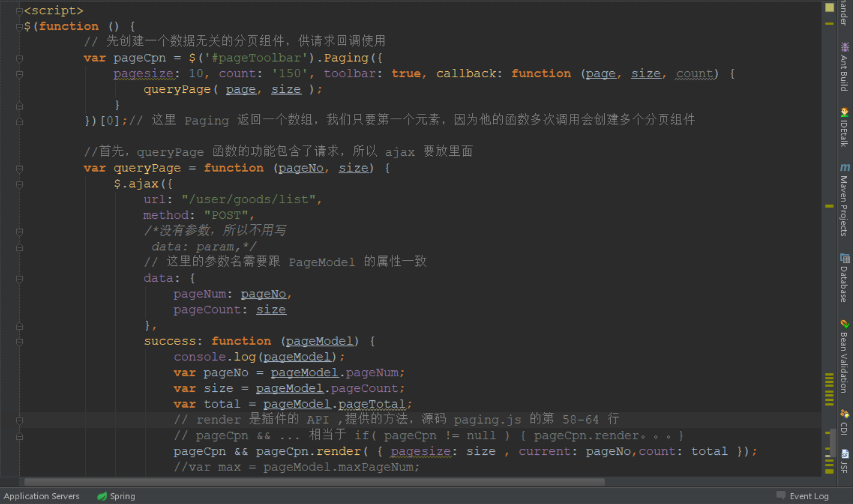Image resolution: width=853 pixels, height=504 pixels.
Task: Click fold end marker at data: param,*/
Action: click(19, 247)
